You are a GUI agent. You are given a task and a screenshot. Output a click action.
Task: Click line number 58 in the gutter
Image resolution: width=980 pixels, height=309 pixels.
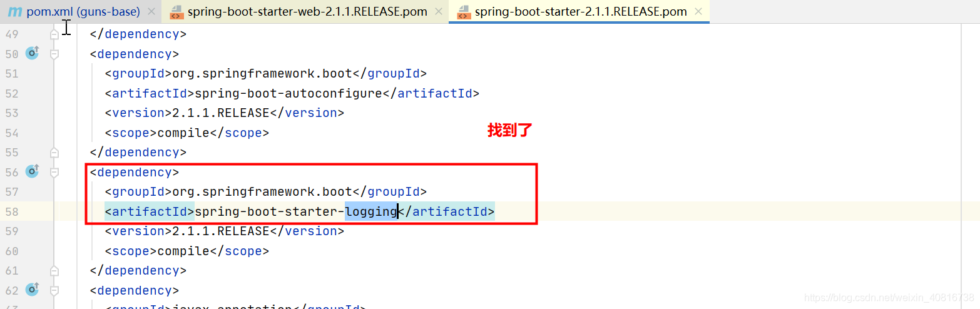(11, 211)
